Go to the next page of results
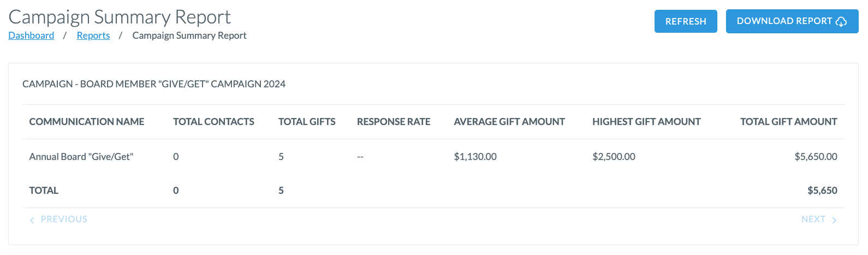868x255 pixels. point(819,220)
